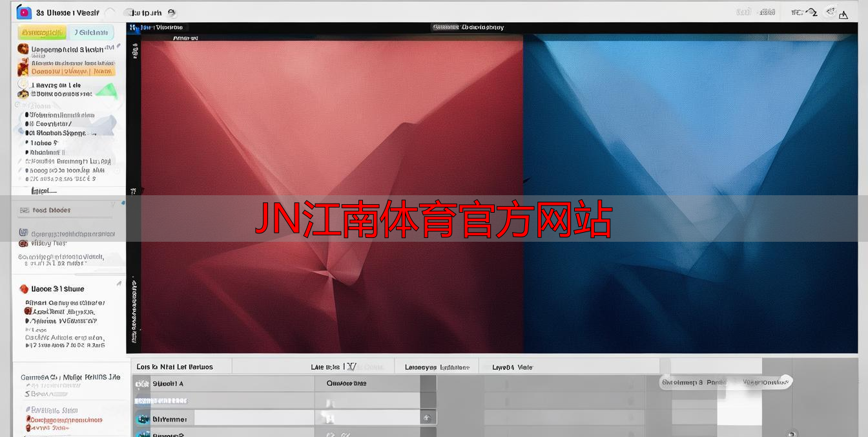Switch to the yellow highlighted tab in the sidebar
Viewport: 868px width, 437px height.
pyautogui.click(x=41, y=32)
